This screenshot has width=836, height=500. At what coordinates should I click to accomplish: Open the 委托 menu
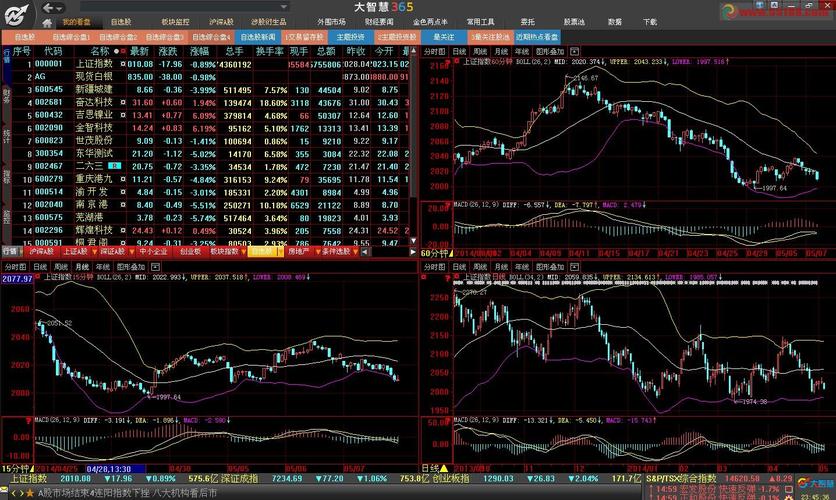[527, 22]
